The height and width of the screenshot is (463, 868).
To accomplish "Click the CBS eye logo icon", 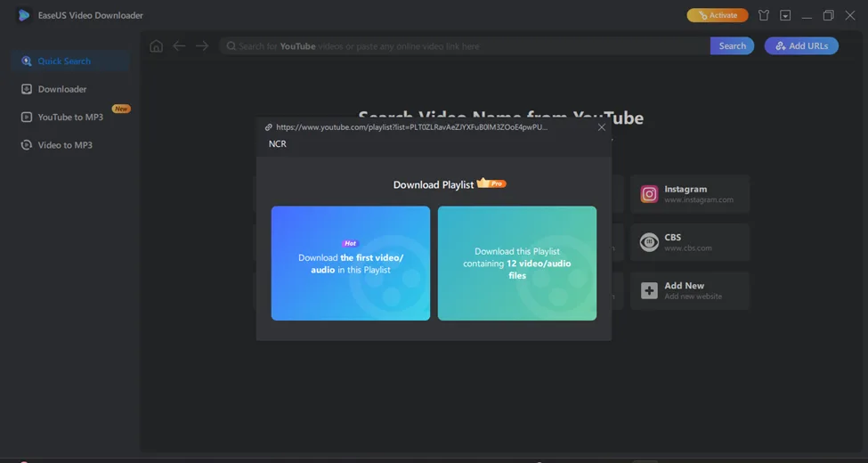I will (649, 242).
